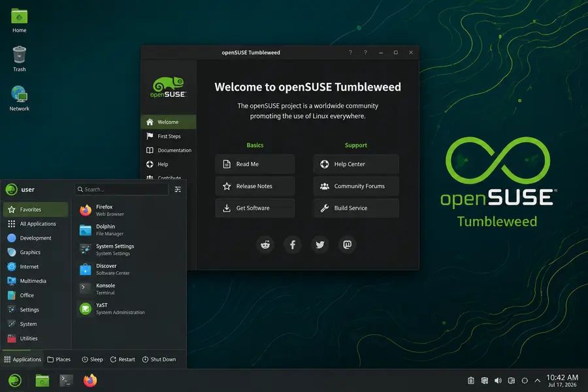Open the Internet category
588x392 pixels.
[36, 267]
